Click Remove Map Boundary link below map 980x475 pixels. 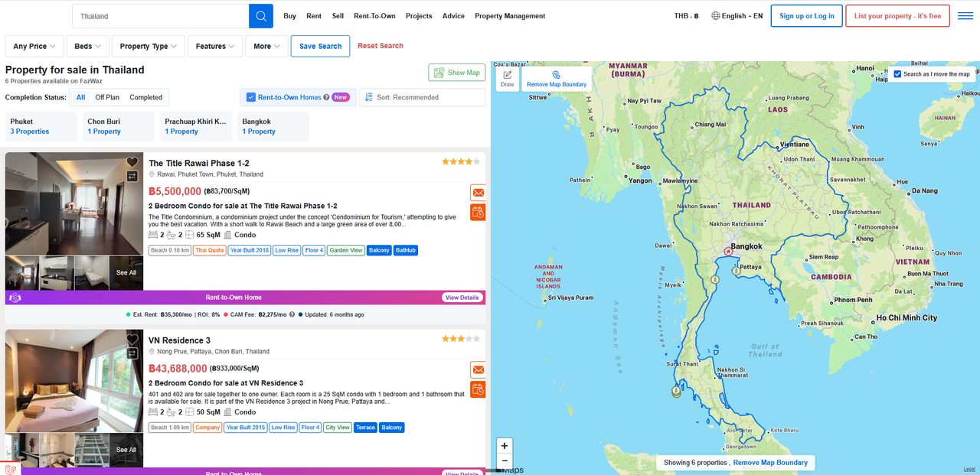click(x=770, y=463)
